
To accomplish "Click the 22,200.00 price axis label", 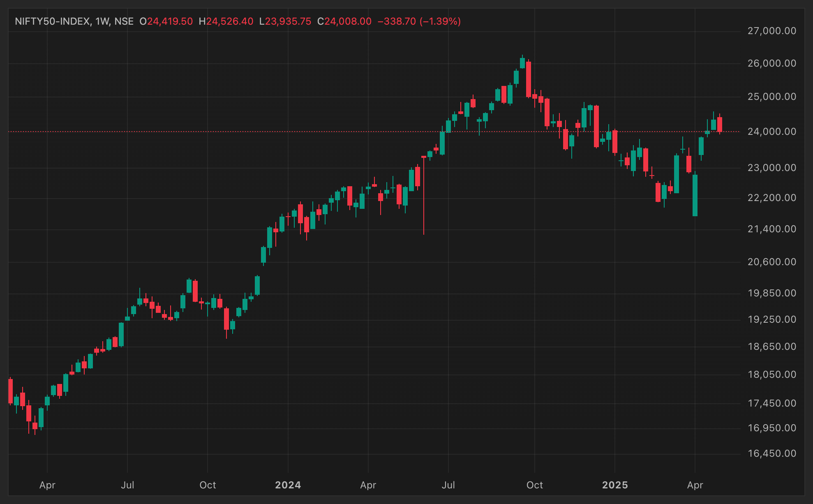I will click(x=772, y=198).
